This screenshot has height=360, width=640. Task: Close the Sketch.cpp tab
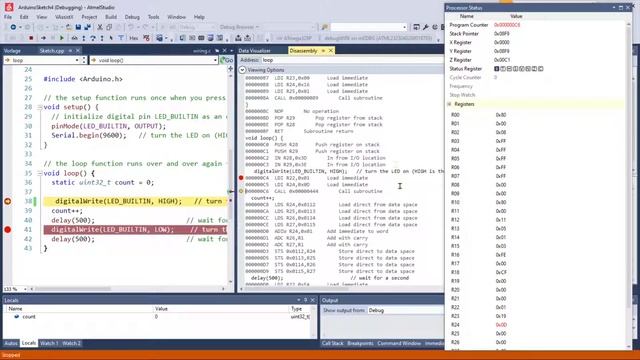click(x=78, y=51)
